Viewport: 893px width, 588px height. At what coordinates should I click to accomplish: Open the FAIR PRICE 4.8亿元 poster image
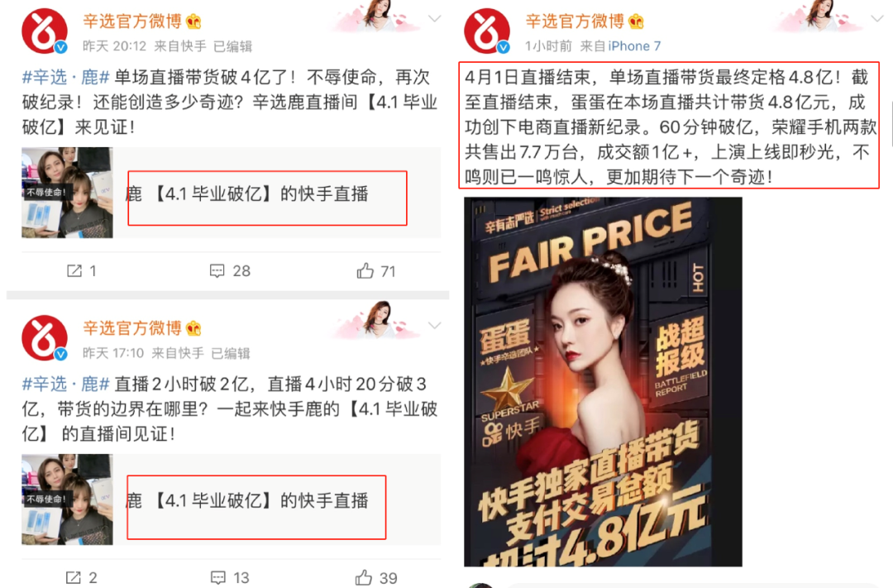(603, 382)
